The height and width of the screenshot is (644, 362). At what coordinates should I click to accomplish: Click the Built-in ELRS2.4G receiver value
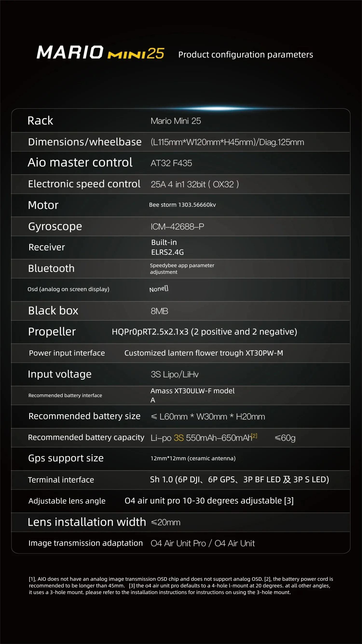167,247
